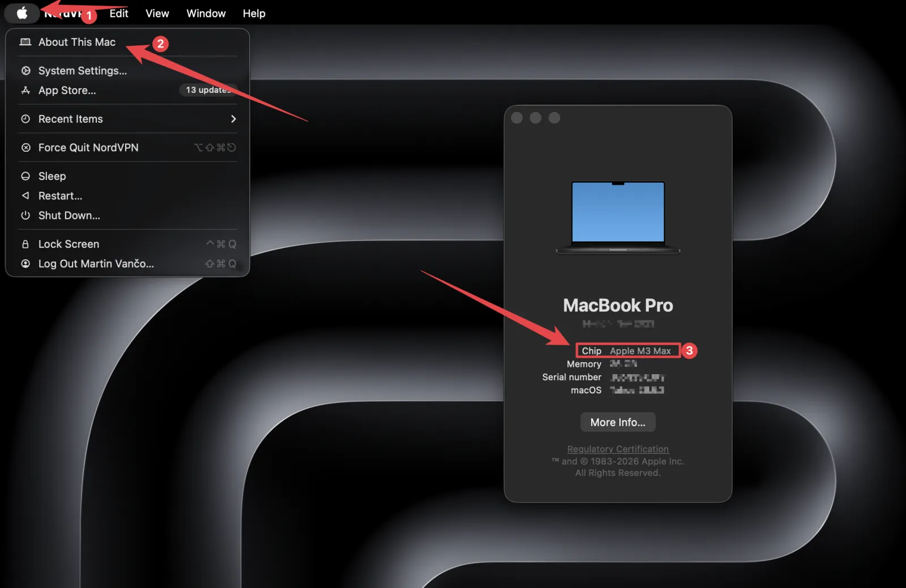Click the MacBook Pro laptop image

tap(618, 217)
